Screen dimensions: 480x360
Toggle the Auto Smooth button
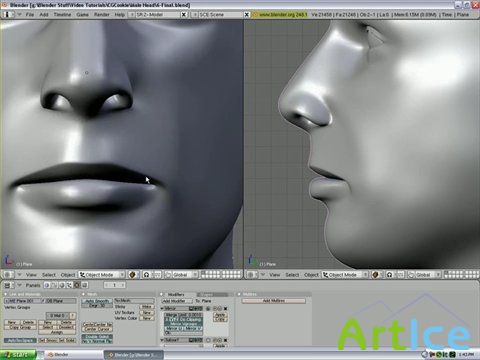point(97,301)
